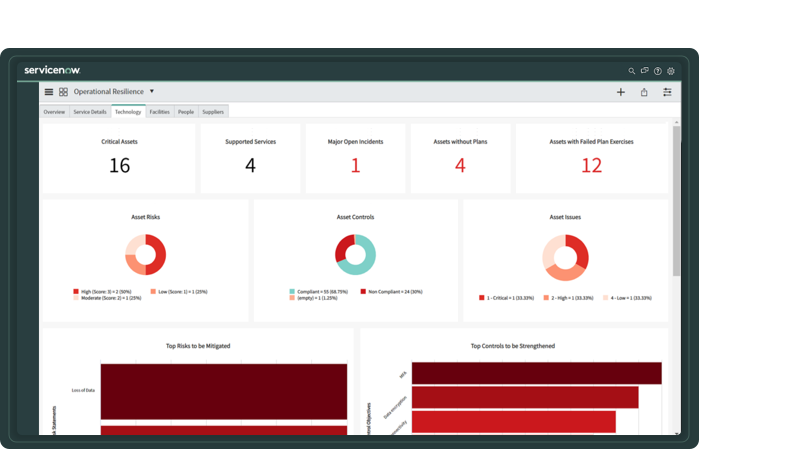
Task: Click the Major Open Incidents count
Action: click(356, 165)
